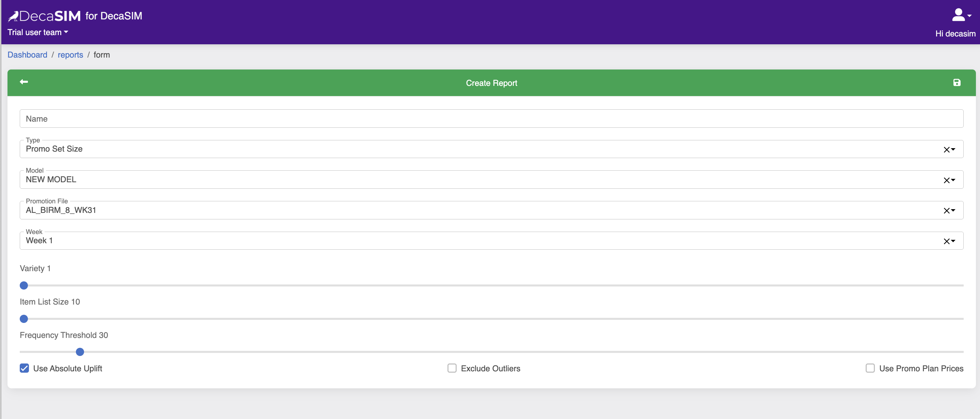Clear the Model field with its X icon
Viewport: 980px width, 419px height.
coord(946,180)
